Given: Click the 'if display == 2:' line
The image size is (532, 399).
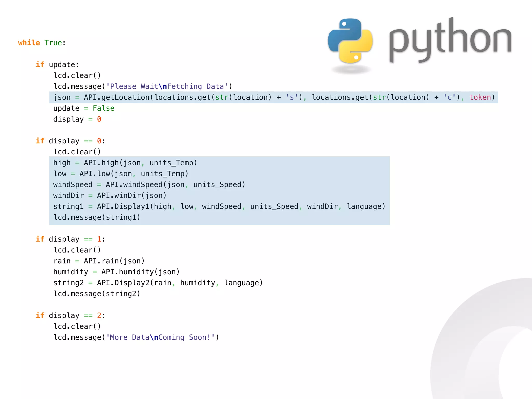Looking at the screenshot, I should (x=70, y=315).
